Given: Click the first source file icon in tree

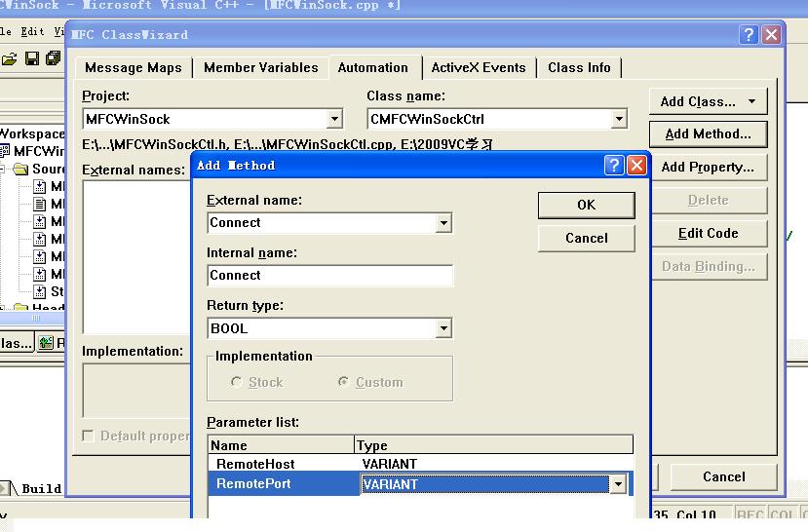Looking at the screenshot, I should click(40, 186).
